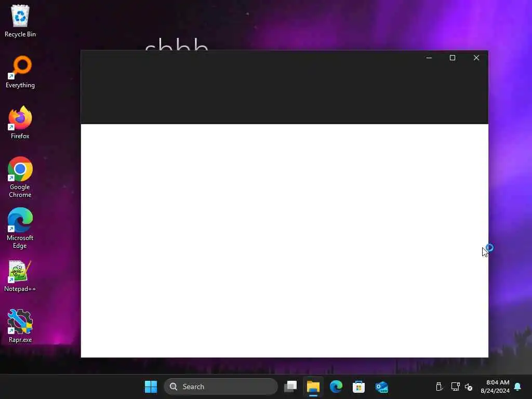Select the Google Chrome desktop shortcut
Screen dimensions: 532x399
pos(20,178)
